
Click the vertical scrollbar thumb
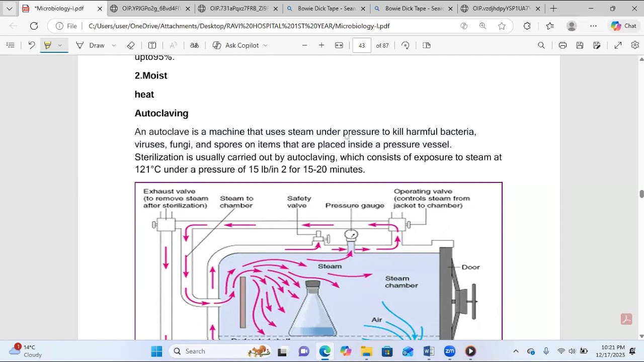click(x=641, y=194)
